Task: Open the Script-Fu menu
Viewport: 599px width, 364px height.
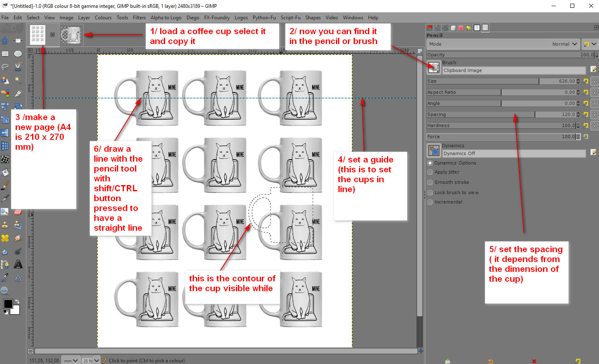Action: coord(290,18)
